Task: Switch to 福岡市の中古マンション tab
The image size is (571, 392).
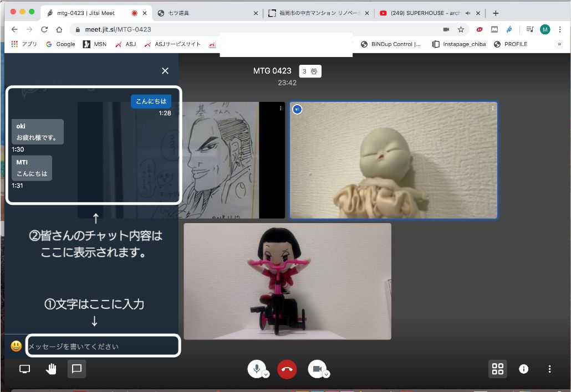Action: coord(319,13)
